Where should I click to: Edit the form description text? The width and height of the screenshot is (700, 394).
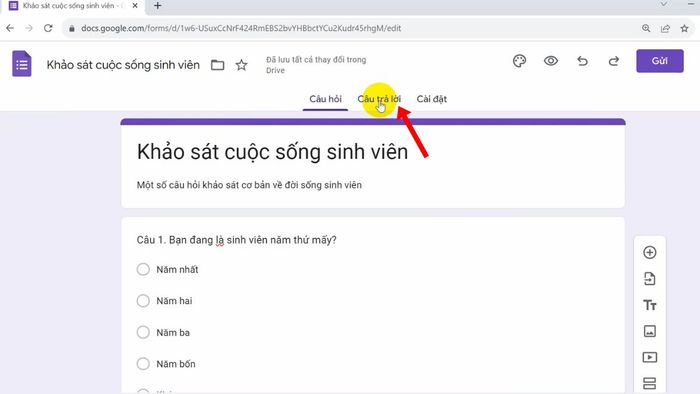pyautogui.click(x=249, y=185)
